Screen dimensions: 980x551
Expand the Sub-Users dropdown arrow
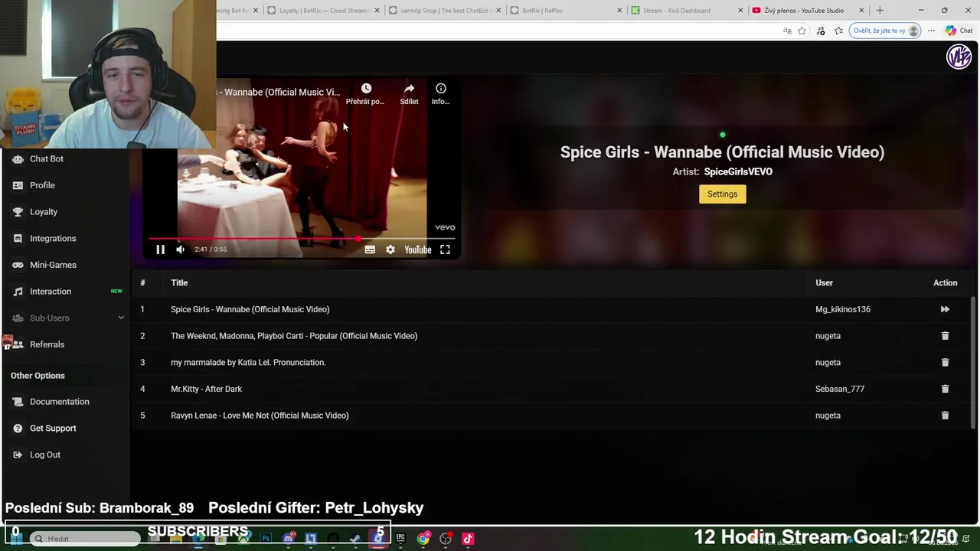(120, 318)
